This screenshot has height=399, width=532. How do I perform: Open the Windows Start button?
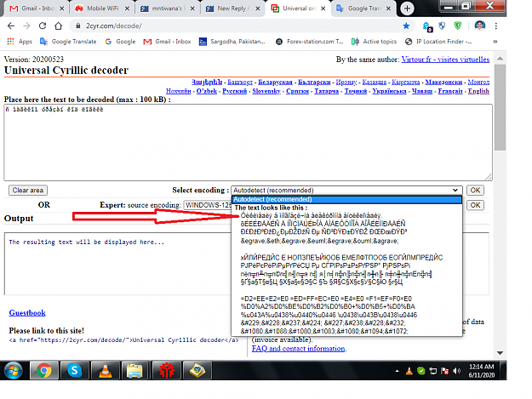point(14,370)
